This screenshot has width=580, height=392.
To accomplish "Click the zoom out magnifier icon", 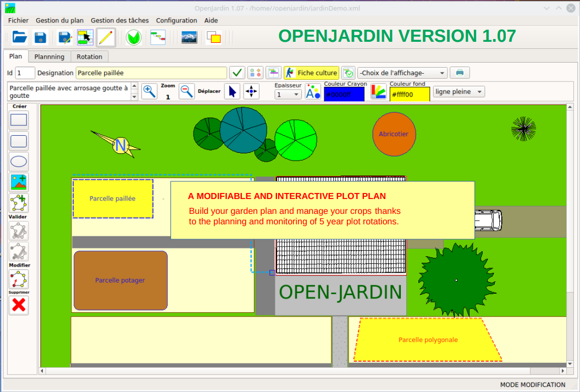I will click(187, 91).
